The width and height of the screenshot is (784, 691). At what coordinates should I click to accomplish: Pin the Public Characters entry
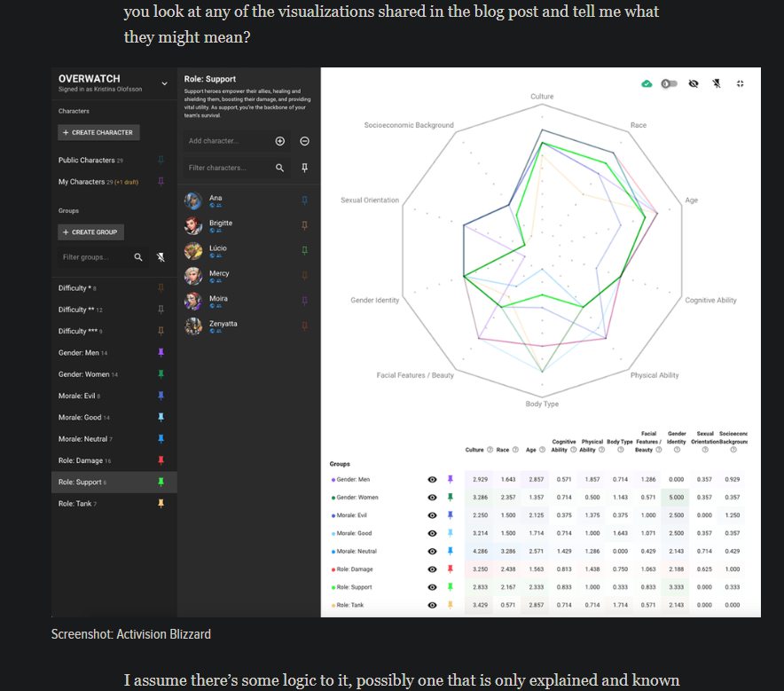[x=161, y=160]
